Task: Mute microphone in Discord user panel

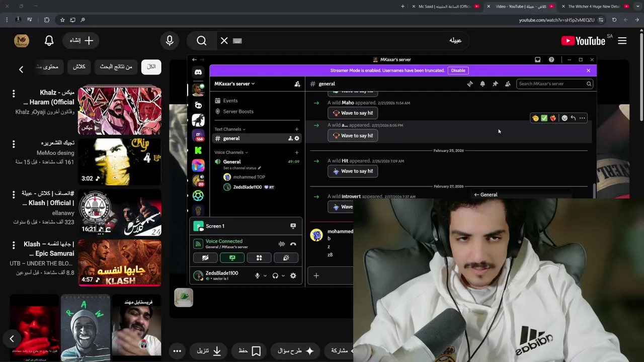Action: coord(257,276)
